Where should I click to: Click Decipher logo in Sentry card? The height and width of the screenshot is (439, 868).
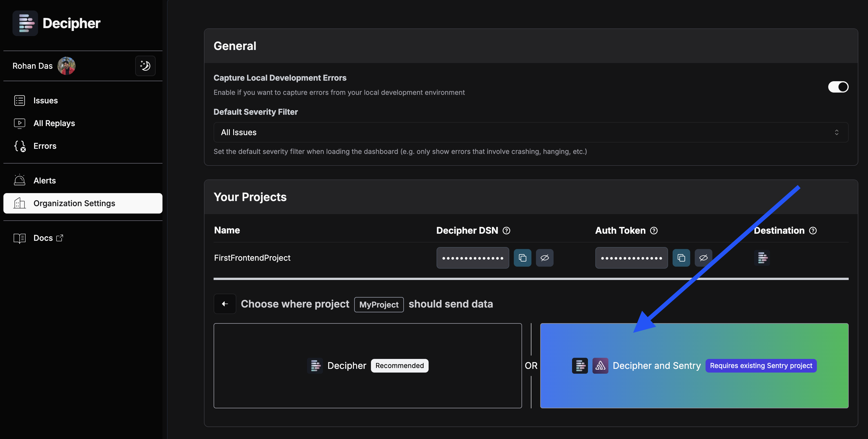tap(580, 365)
